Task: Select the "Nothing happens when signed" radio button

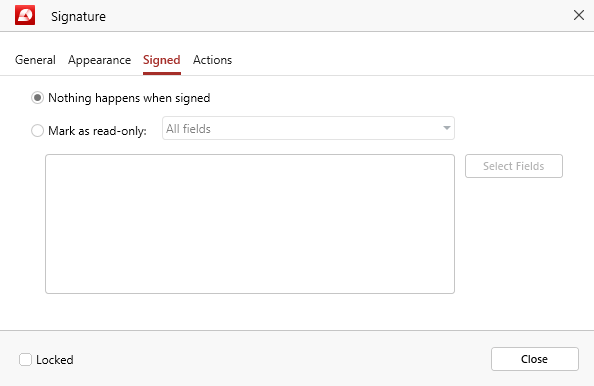Action: (38, 98)
